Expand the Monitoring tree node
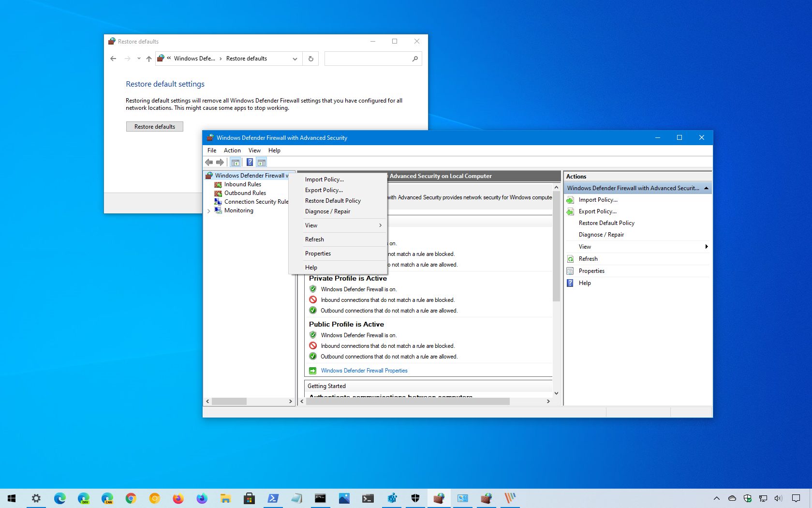This screenshot has width=812, height=508. point(208,211)
